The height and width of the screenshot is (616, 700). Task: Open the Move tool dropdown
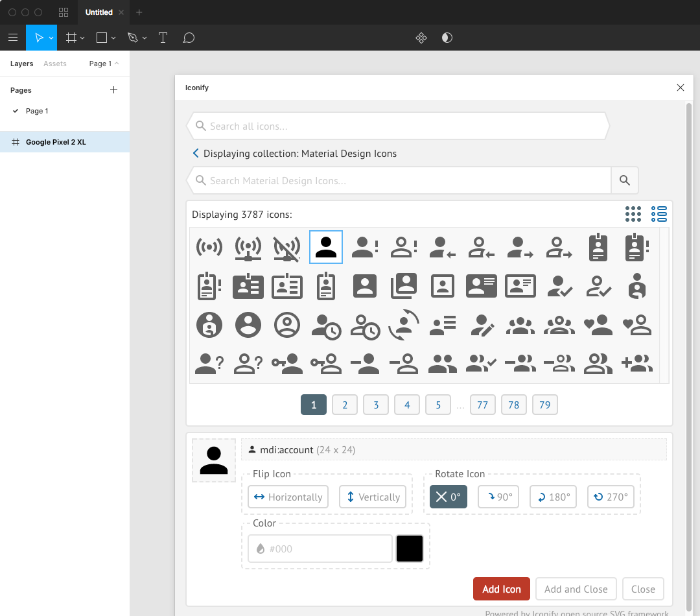tap(51, 38)
